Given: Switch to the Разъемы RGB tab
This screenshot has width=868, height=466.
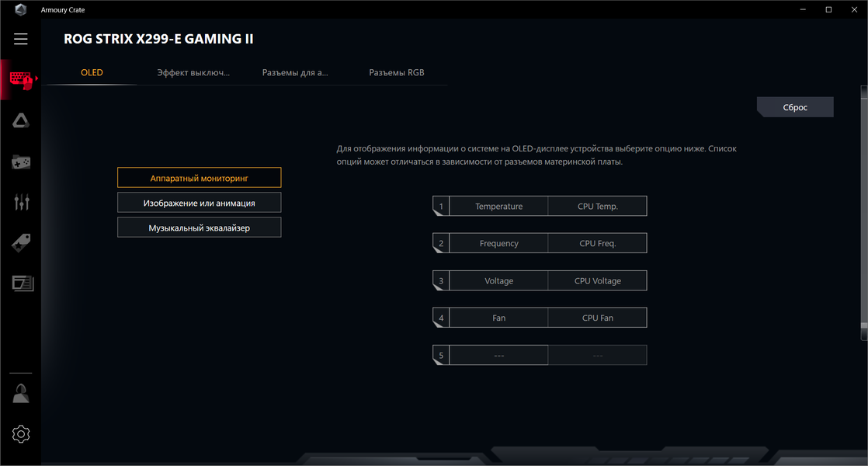Looking at the screenshot, I should [x=397, y=72].
